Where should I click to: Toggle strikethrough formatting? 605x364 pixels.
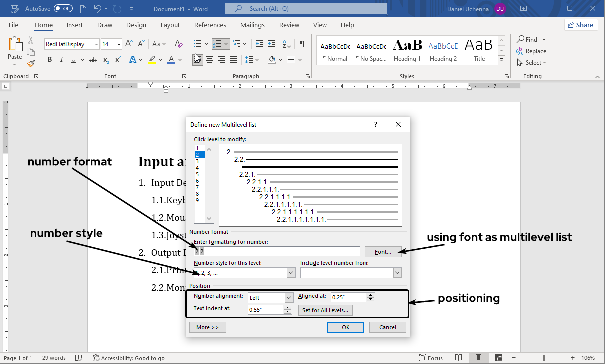(x=93, y=60)
